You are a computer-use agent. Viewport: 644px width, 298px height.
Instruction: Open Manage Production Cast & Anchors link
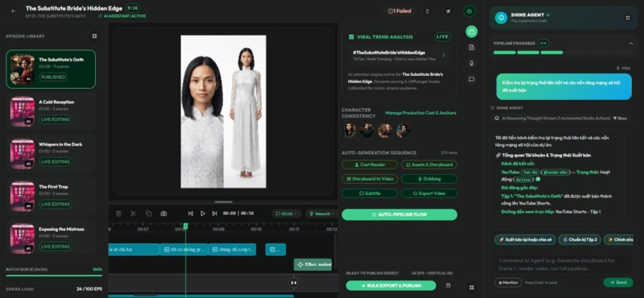(x=420, y=113)
